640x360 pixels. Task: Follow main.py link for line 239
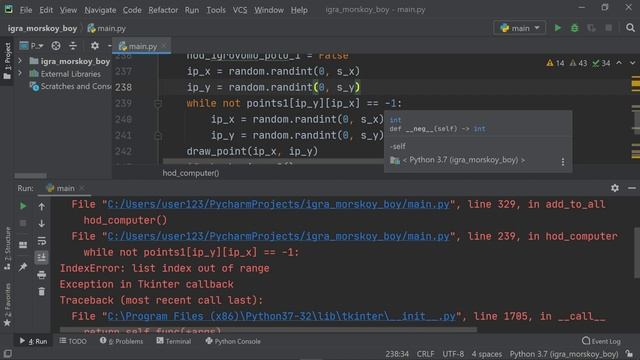pos(278,236)
